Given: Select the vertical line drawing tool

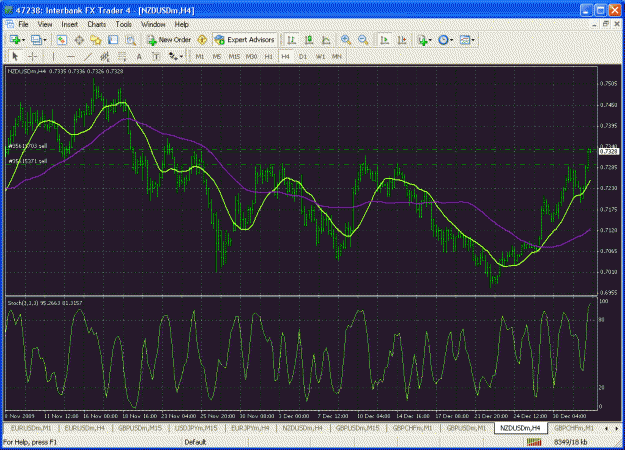Looking at the screenshot, I should pyautogui.click(x=53, y=57).
